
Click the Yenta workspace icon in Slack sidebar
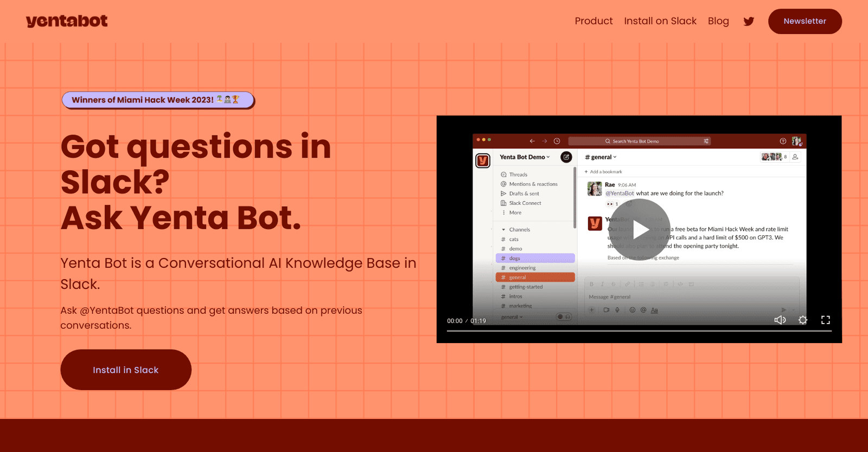483,160
